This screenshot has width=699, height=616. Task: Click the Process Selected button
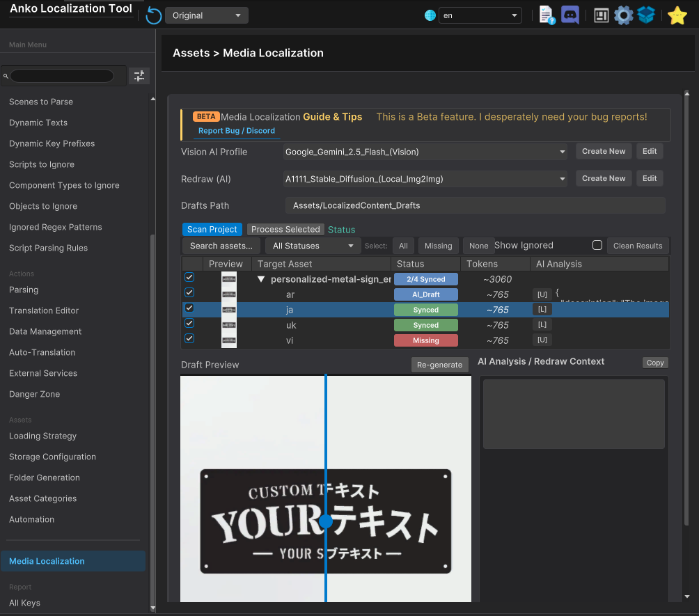tap(285, 230)
